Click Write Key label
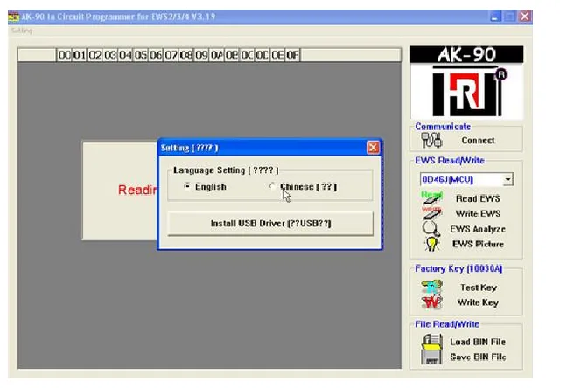The image size is (588, 388). pyautogui.click(x=478, y=302)
